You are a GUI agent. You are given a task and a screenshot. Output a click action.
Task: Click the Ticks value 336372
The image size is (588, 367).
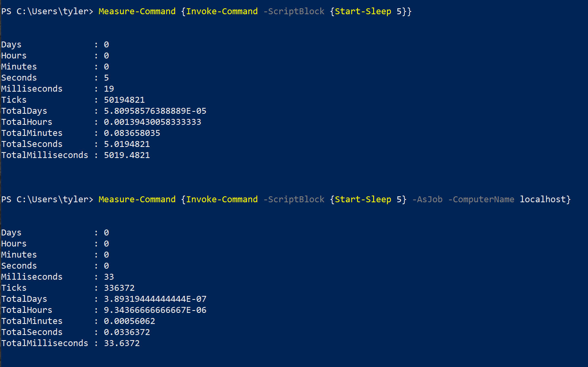119,288
